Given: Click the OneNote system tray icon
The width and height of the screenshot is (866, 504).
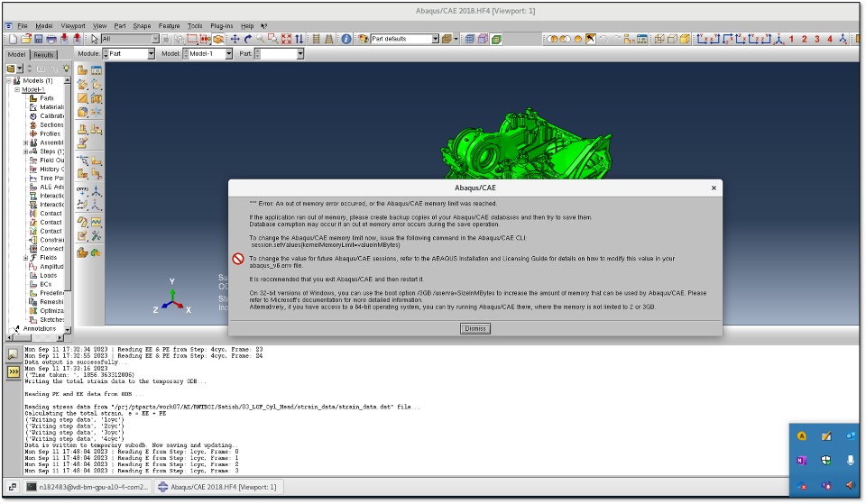Looking at the screenshot, I should click(801, 460).
